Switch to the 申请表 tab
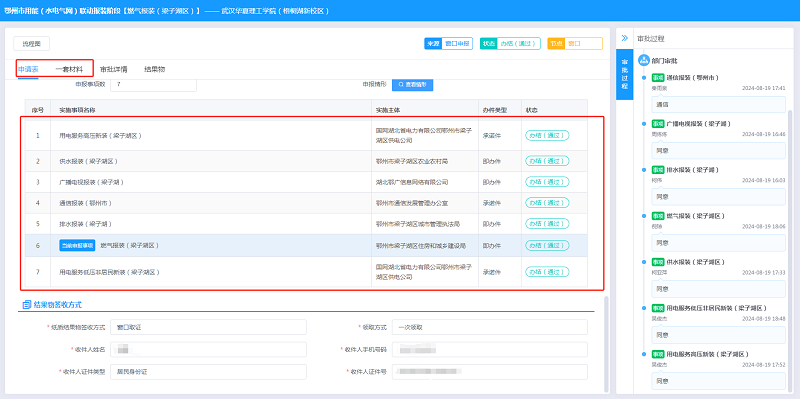 click(x=28, y=69)
